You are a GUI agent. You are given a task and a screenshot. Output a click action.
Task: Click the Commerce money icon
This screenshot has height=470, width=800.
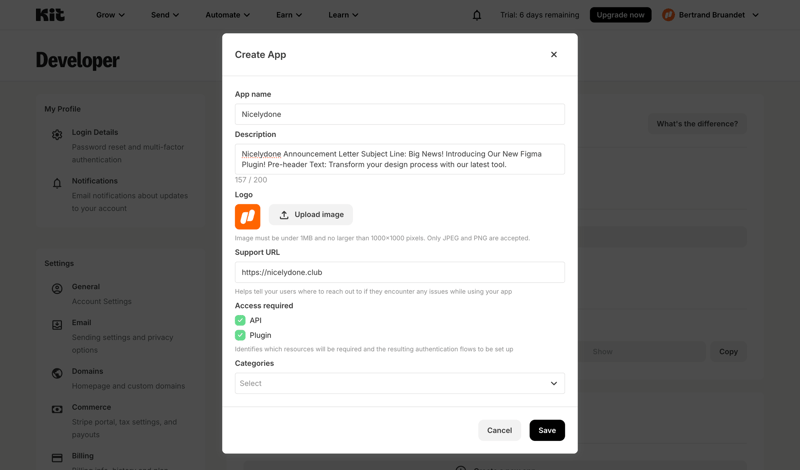click(x=57, y=409)
